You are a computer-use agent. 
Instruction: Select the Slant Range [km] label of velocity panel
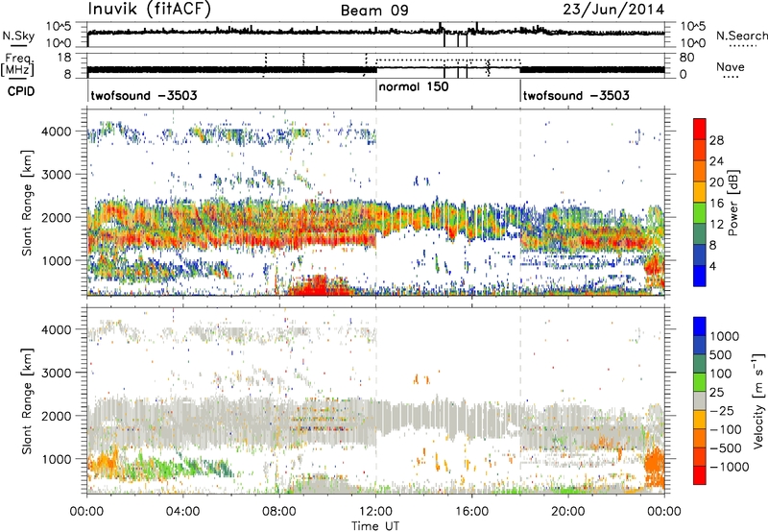[x=27, y=400]
